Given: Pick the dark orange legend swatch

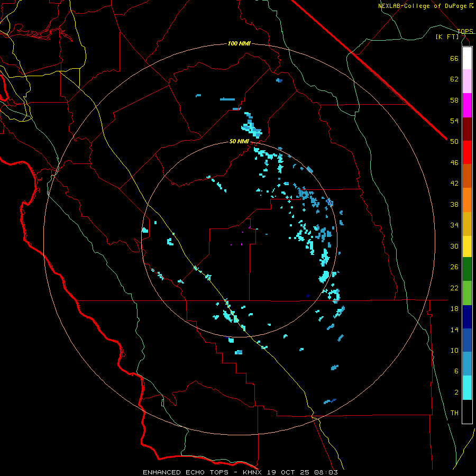Looking at the screenshot, I should [467, 176].
